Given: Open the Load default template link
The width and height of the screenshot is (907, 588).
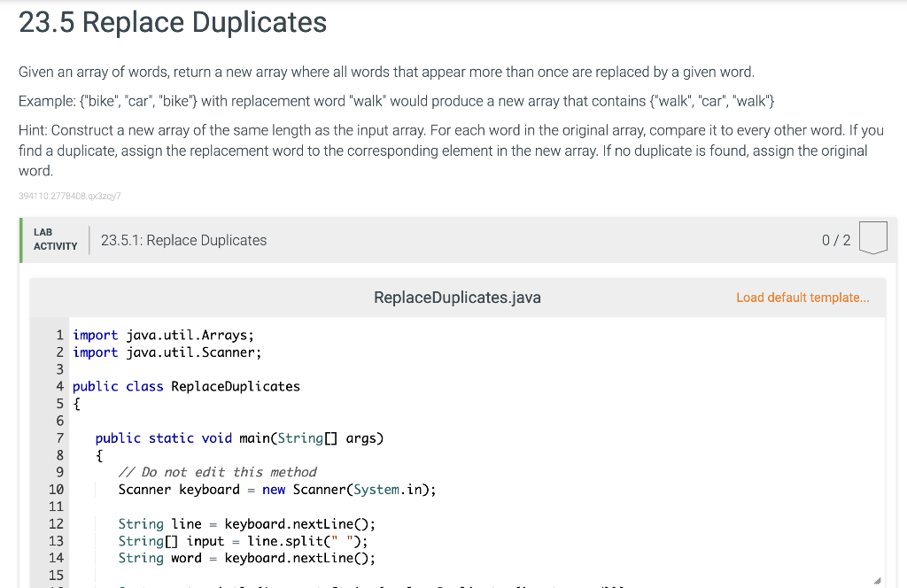Looking at the screenshot, I should tap(802, 298).
